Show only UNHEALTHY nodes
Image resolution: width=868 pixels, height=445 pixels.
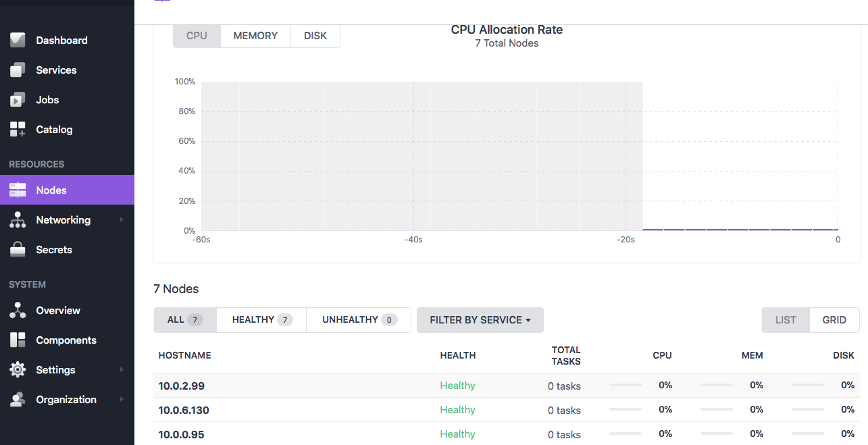click(359, 320)
